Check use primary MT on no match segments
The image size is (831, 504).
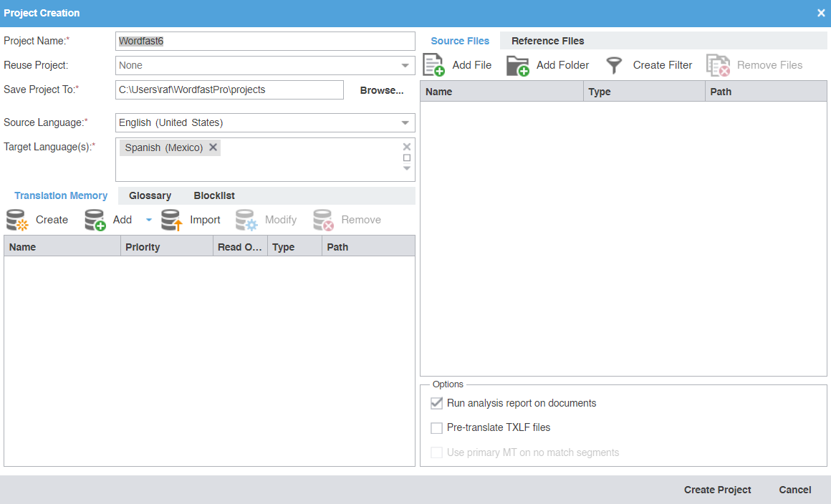(437, 452)
